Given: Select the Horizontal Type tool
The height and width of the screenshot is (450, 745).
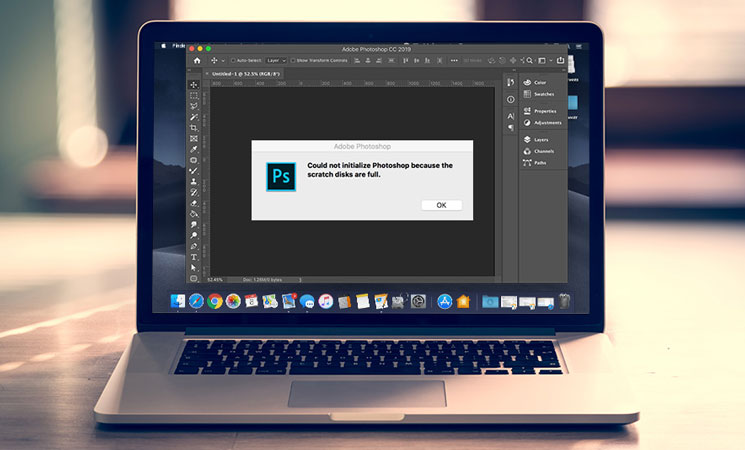Looking at the screenshot, I should click(x=194, y=257).
